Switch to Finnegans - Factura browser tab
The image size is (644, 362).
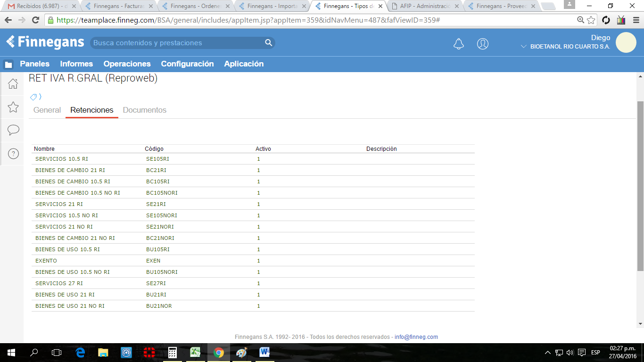click(x=118, y=6)
